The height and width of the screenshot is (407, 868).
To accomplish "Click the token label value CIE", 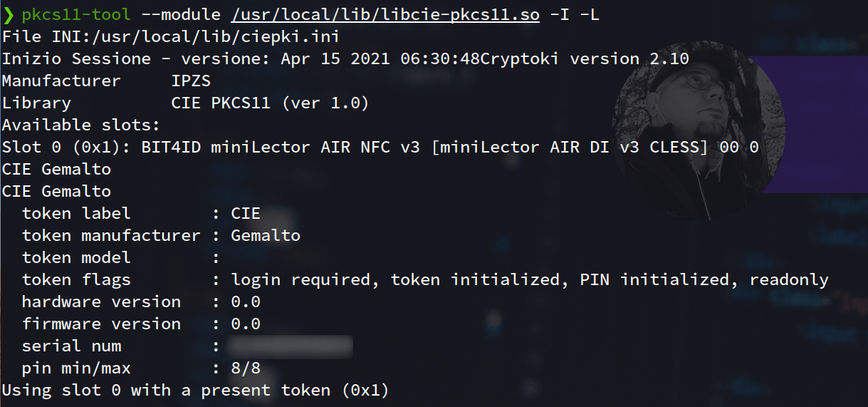I will point(246,213).
